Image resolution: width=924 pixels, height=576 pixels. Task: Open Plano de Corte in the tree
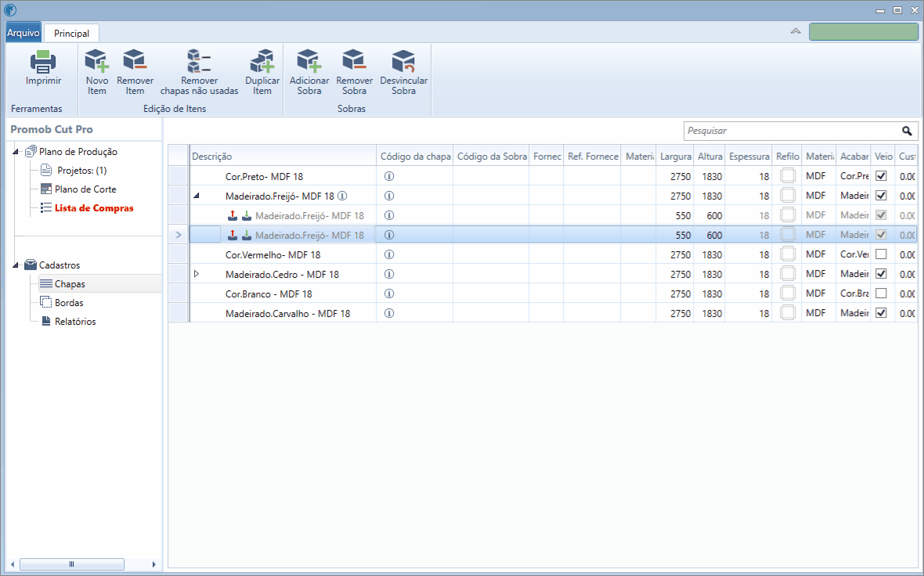[85, 189]
